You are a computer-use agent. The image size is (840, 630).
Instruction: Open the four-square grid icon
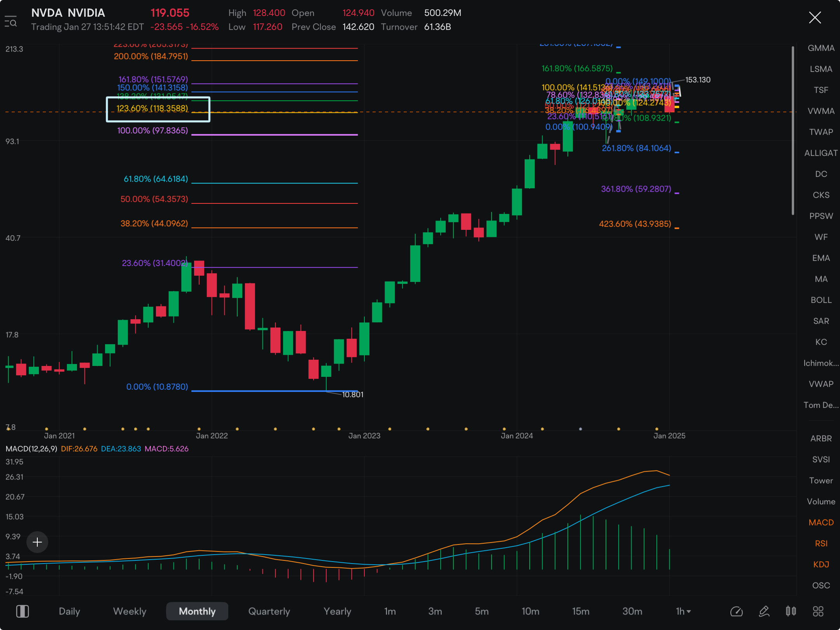tap(818, 611)
